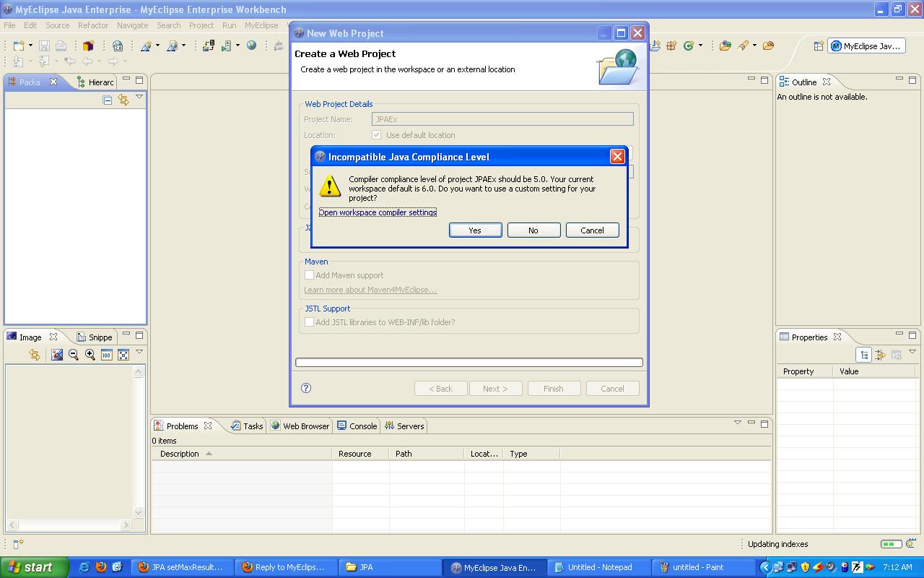Click the Project Name field containing JPAEx
Image resolution: width=924 pixels, height=578 pixels.
pos(502,119)
